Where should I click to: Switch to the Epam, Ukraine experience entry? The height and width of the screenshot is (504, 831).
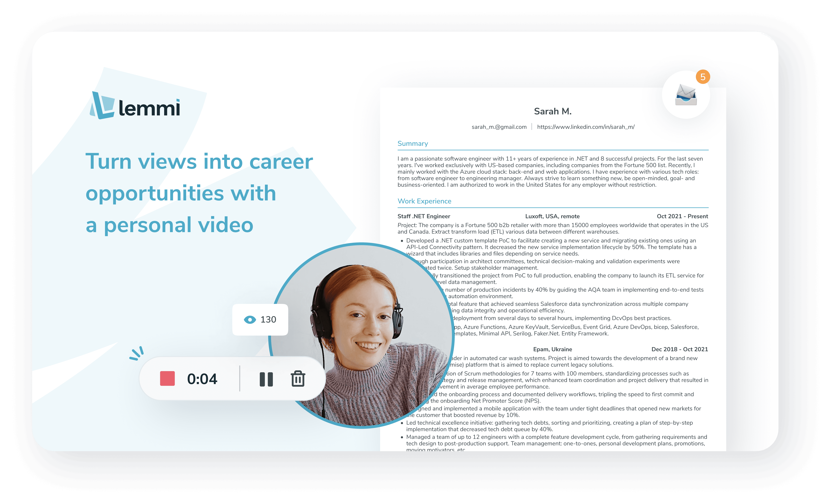(552, 349)
